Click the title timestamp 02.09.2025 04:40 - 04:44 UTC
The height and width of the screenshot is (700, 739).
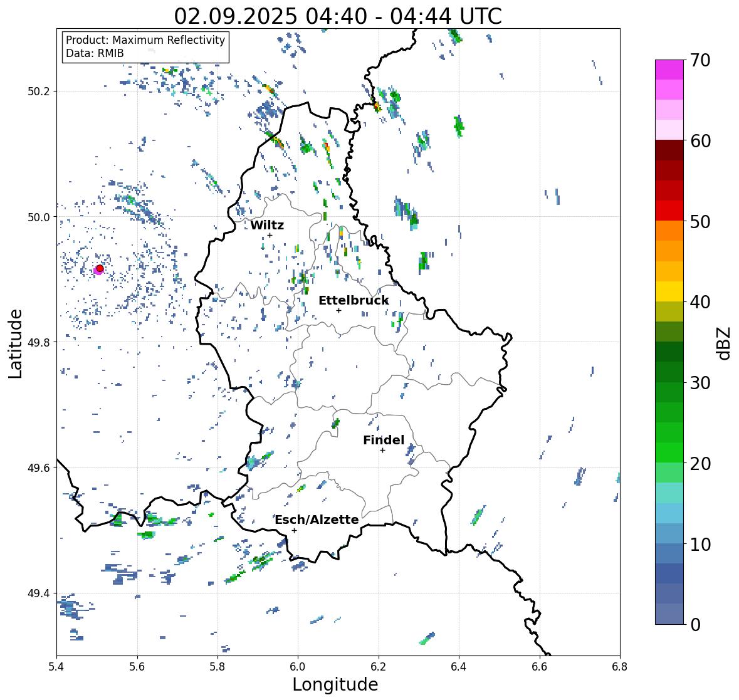338,16
